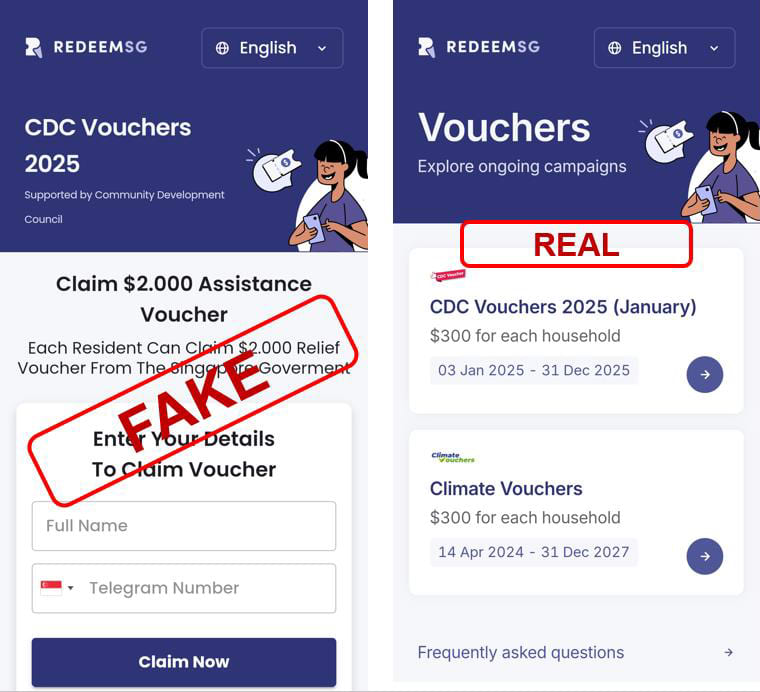Click the Claim Now button

click(184, 662)
